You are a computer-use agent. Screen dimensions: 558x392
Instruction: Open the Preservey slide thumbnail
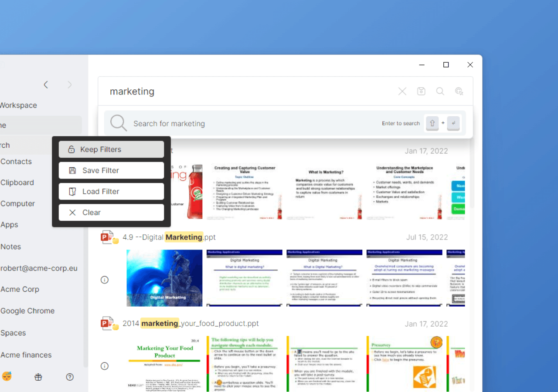pyautogui.click(x=405, y=364)
